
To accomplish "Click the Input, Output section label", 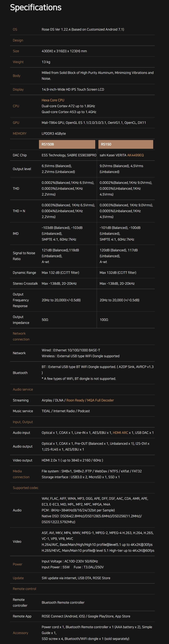I will point(23,422).
